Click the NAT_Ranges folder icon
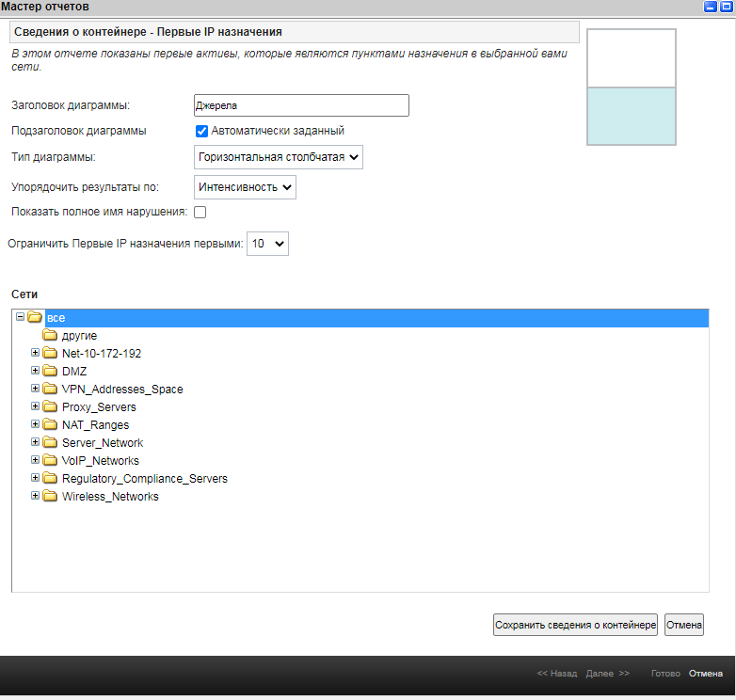Viewport: 736px width, 700px height. coord(50,424)
